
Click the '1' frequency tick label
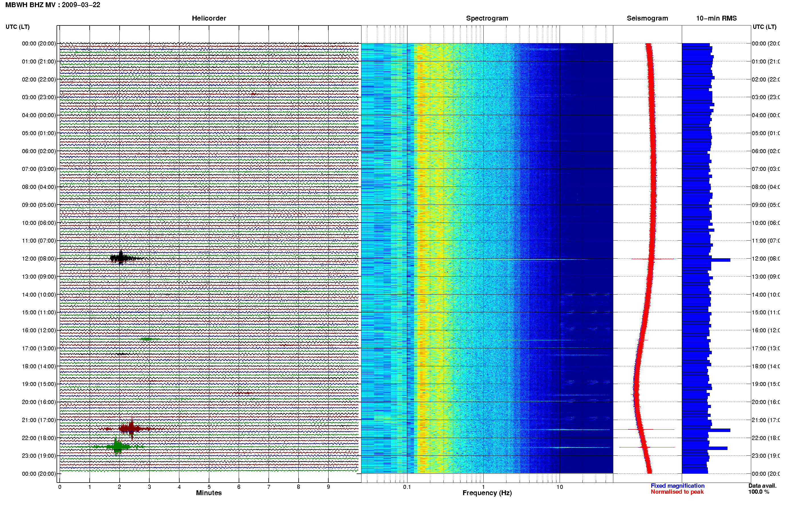(483, 487)
